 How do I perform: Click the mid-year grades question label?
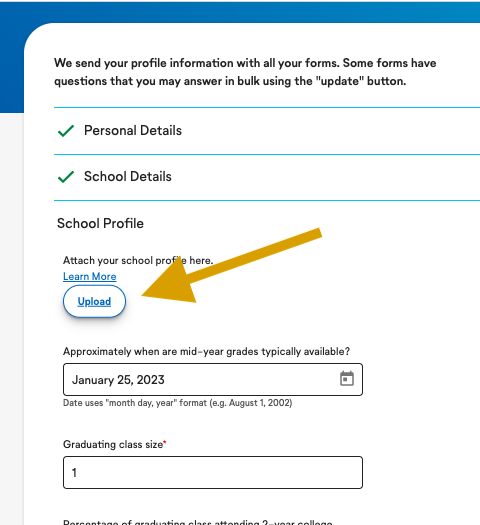(207, 352)
